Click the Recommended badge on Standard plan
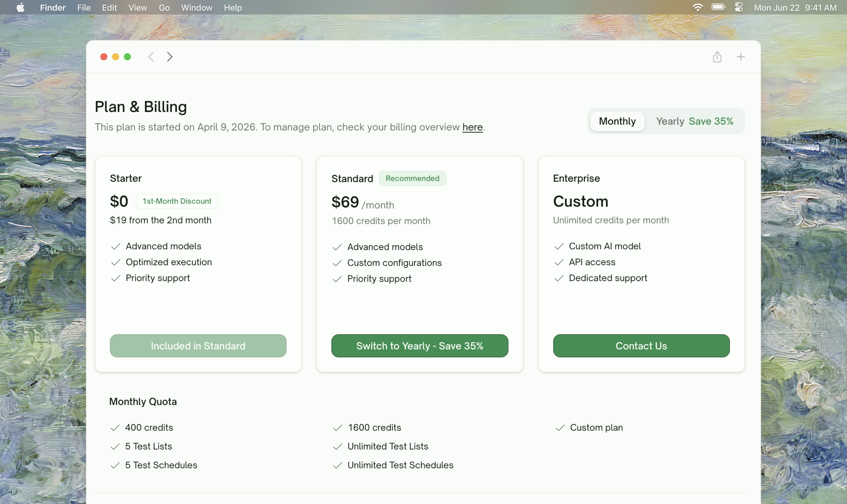Screen dimensions: 847x504 coord(412,178)
